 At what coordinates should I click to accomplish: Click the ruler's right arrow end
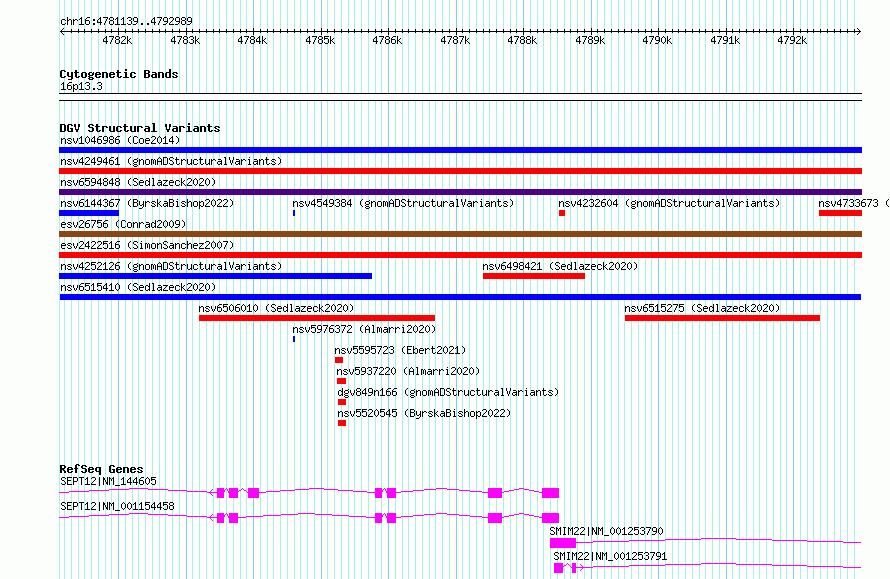coord(859,31)
